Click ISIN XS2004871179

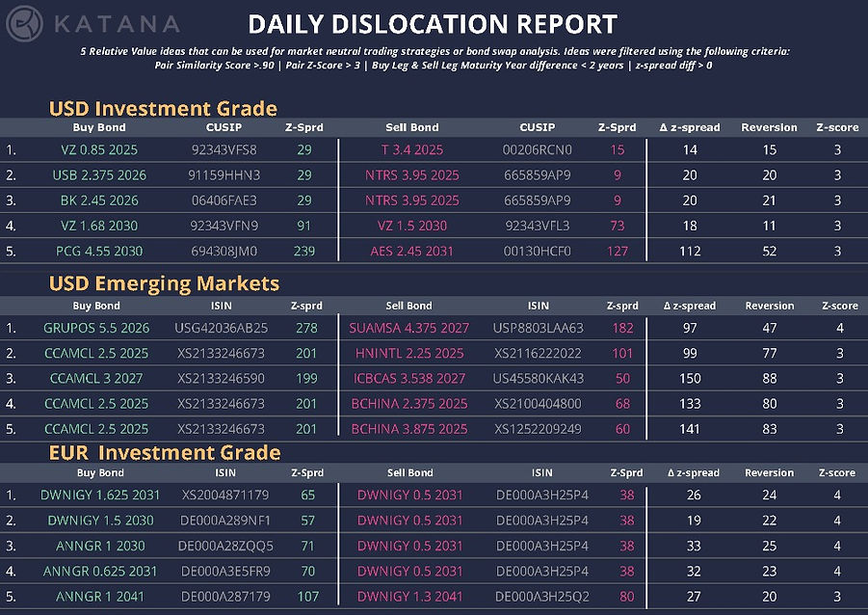point(225,495)
